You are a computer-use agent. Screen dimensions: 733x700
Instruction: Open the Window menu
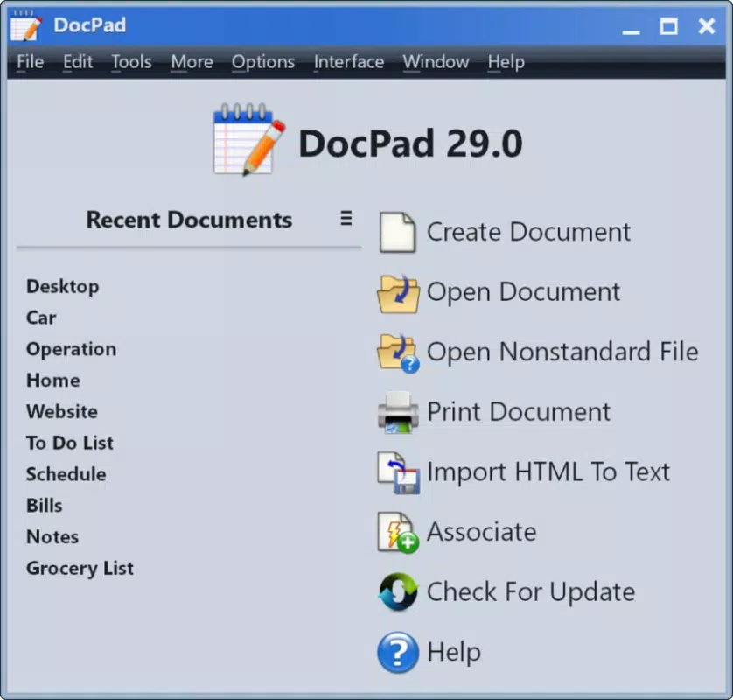click(x=436, y=62)
